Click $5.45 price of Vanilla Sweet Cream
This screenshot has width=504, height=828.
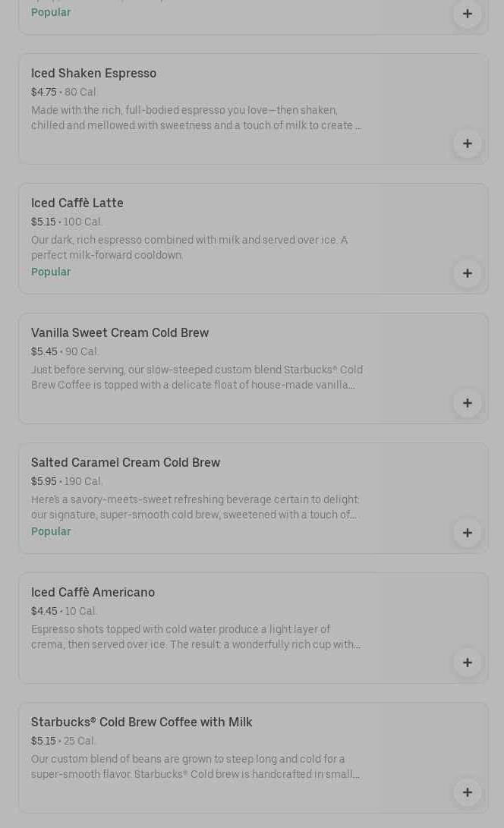(44, 351)
